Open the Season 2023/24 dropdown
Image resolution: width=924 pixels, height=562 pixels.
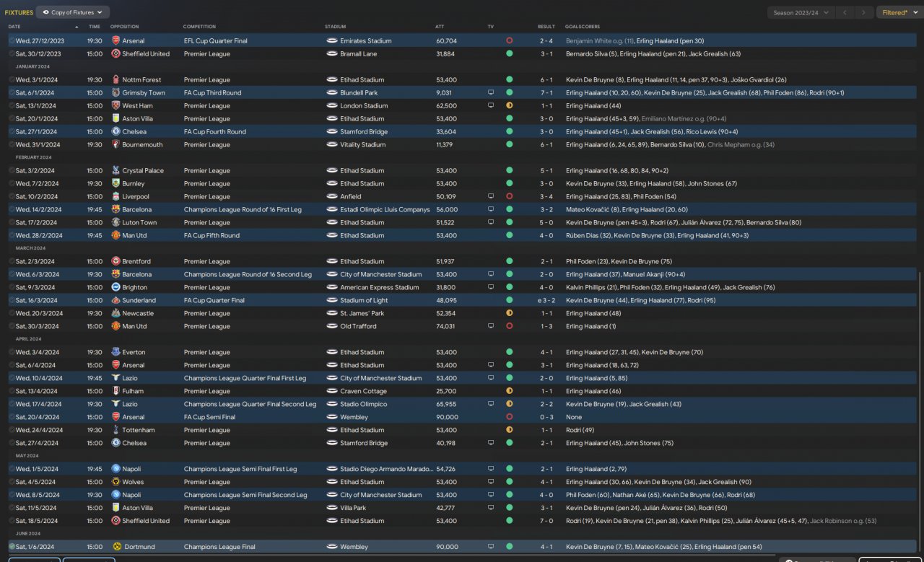click(x=801, y=12)
